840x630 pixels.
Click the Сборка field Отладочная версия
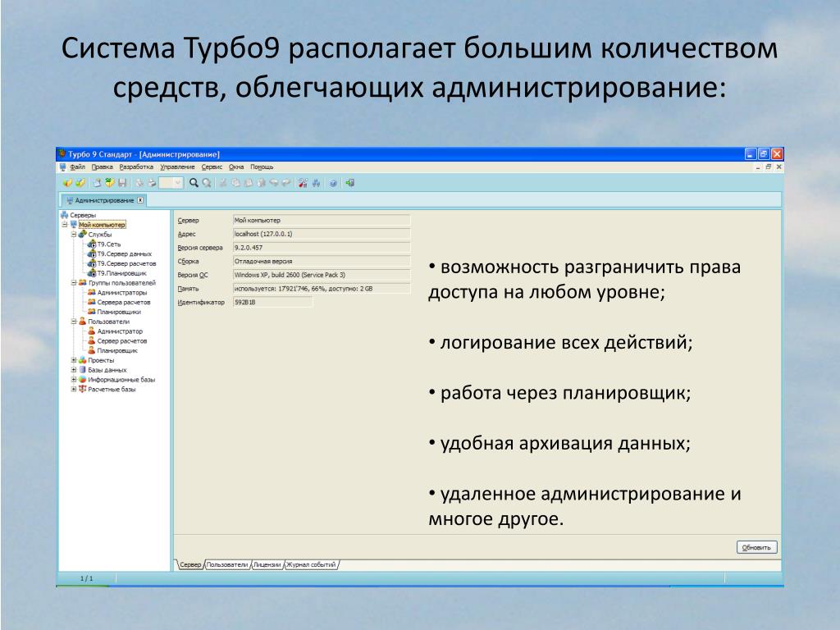tap(322, 262)
